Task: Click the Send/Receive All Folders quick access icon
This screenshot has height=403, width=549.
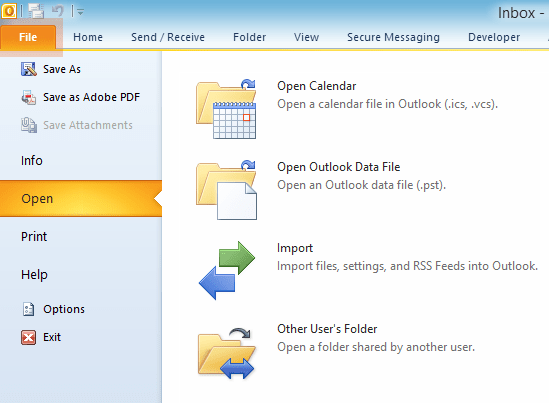Action: [x=36, y=11]
